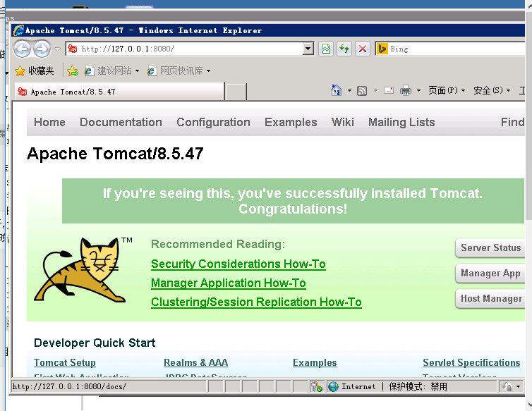This screenshot has height=411, width=532.
Task: Click the Home house icon in command bar
Action: pyautogui.click(x=337, y=90)
